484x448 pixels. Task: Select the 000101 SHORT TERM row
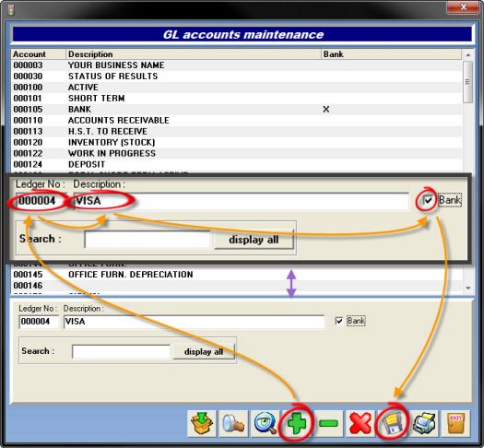236,99
